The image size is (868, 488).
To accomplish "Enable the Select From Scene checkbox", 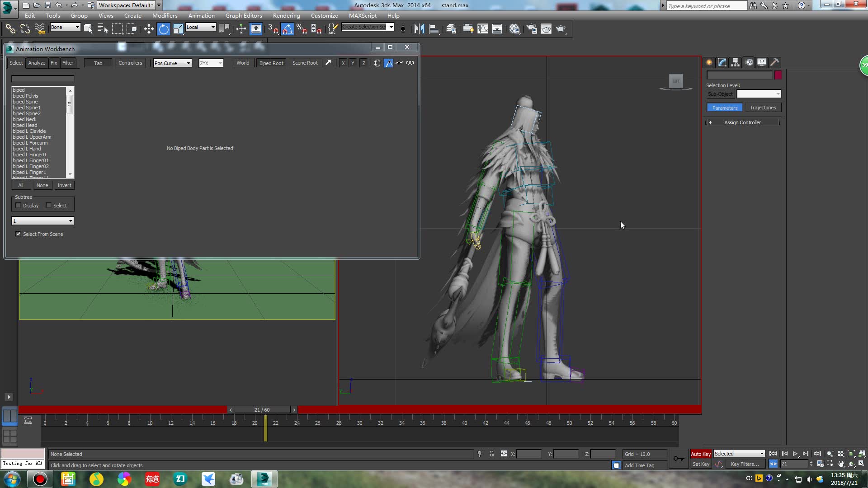I will [18, 234].
